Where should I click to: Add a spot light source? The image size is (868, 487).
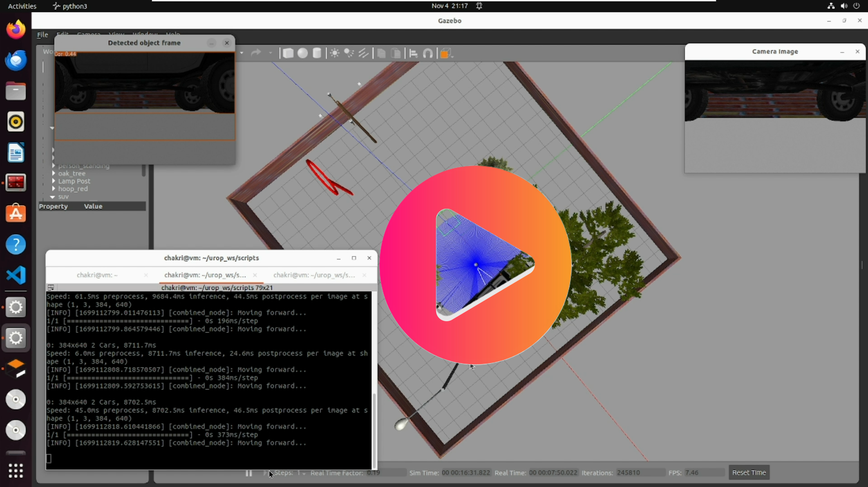pos(349,53)
